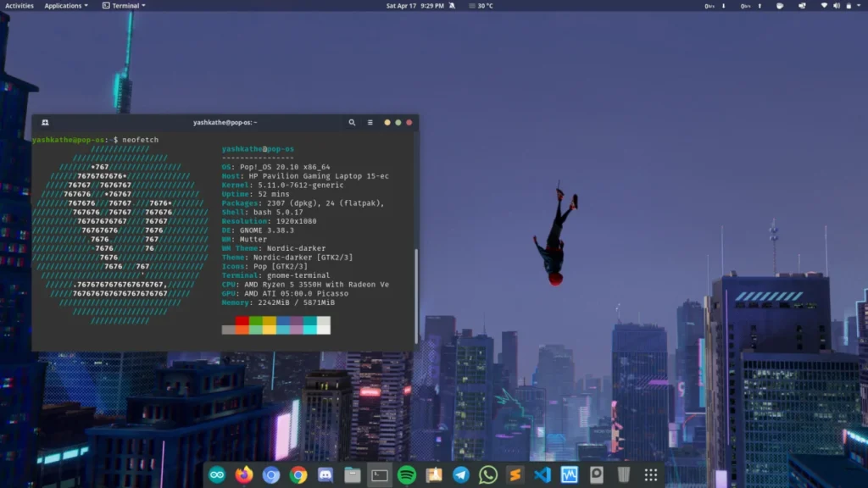Click the Terminal value gnome-terminal
The image size is (868, 488).
point(298,275)
